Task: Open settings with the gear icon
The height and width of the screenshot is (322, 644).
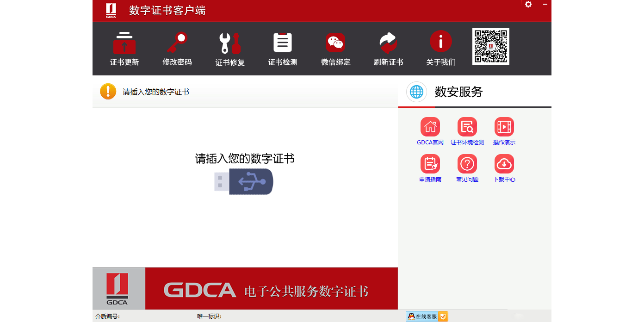Action: click(x=528, y=4)
